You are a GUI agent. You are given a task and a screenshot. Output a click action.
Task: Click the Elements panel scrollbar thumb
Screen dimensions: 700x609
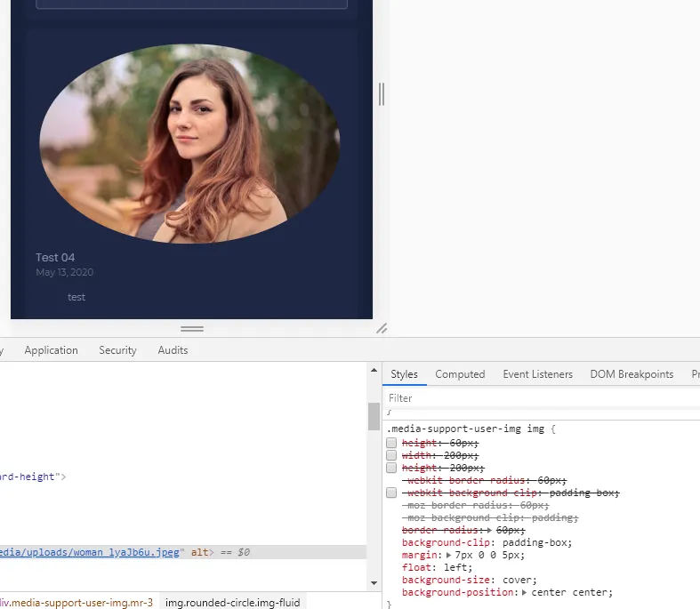point(374,416)
